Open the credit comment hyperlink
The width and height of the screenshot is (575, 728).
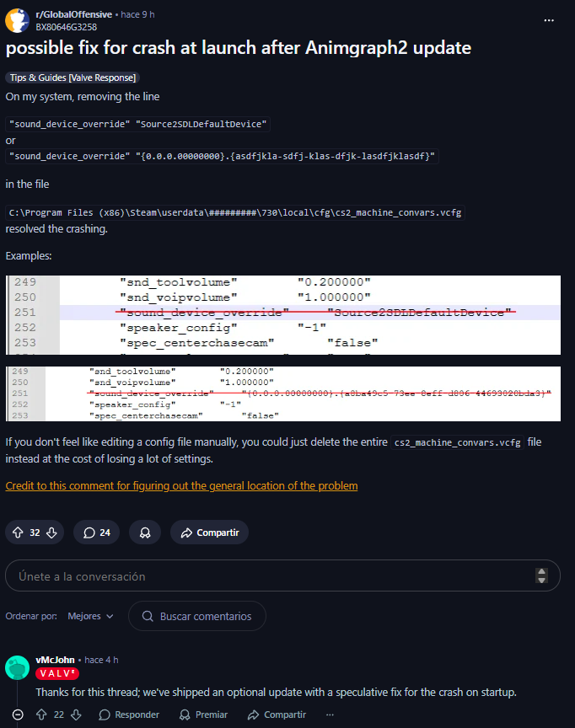[x=181, y=485]
